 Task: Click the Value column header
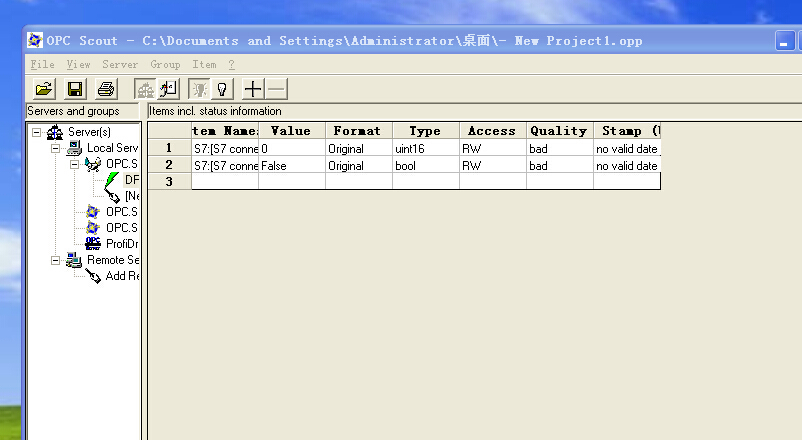pos(292,131)
